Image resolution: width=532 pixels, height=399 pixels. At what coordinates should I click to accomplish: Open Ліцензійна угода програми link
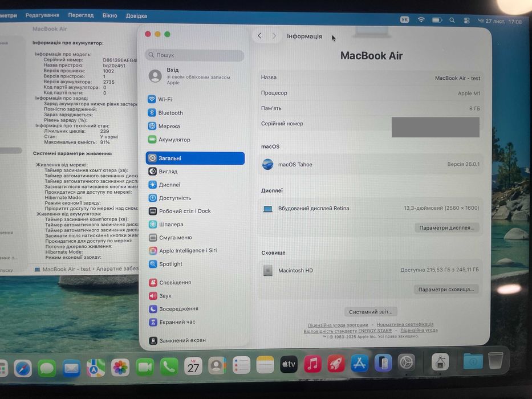click(338, 325)
